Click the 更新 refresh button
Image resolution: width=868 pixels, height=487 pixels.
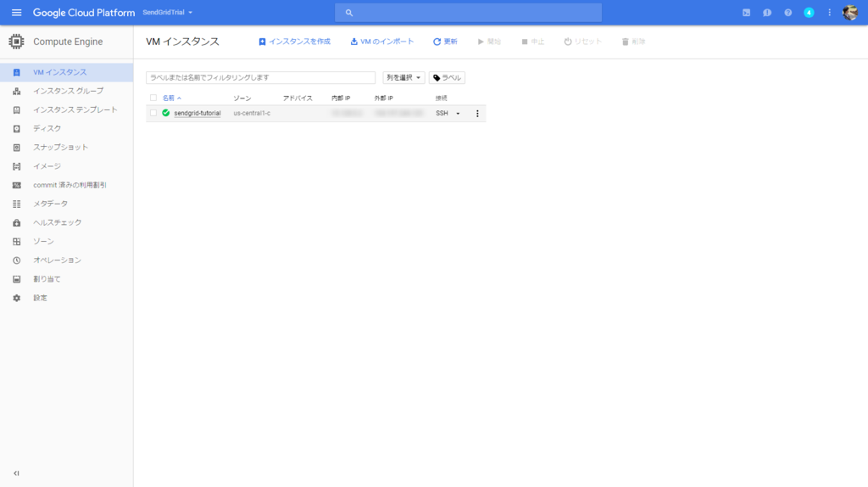[x=445, y=42]
